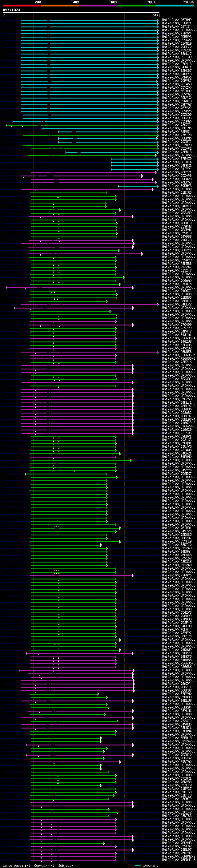This screenshot has height=868, width=197.
Task: Select hit label UniRef100_B5FZ53
Action: (177, 399)
